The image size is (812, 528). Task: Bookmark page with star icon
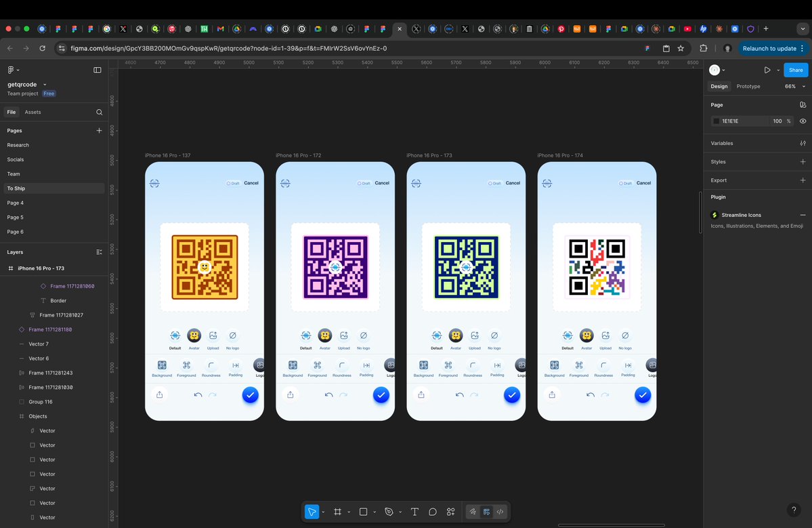click(x=681, y=48)
